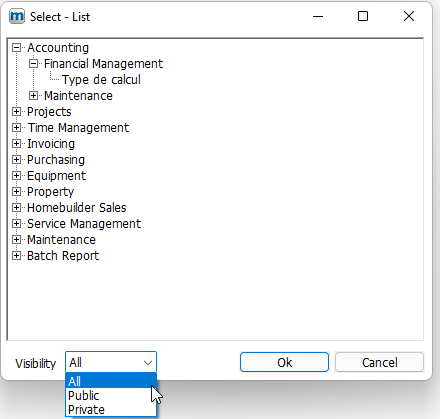Expand the Equipment node
The height and width of the screenshot is (419, 440).
(x=16, y=176)
